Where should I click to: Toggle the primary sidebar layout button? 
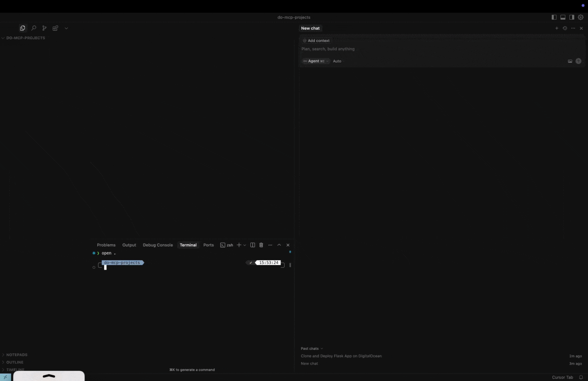(554, 17)
